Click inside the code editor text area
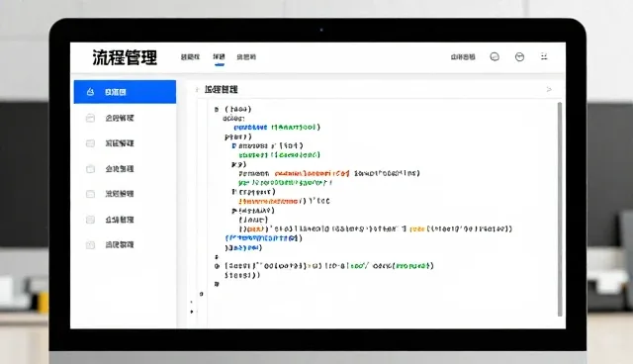Viewport: 633px width, 364px height. 382,212
